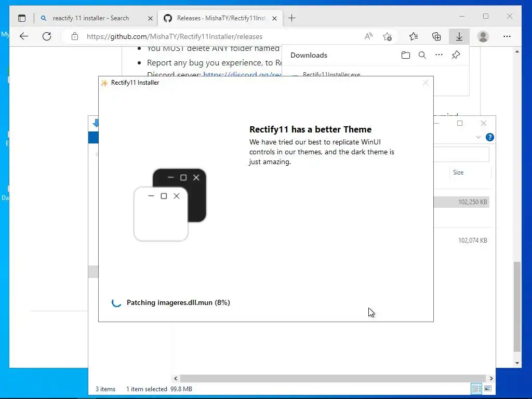The height and width of the screenshot is (399, 532).
Task: Click the Patching imageres.dll.mun progress text
Action: pos(178,303)
